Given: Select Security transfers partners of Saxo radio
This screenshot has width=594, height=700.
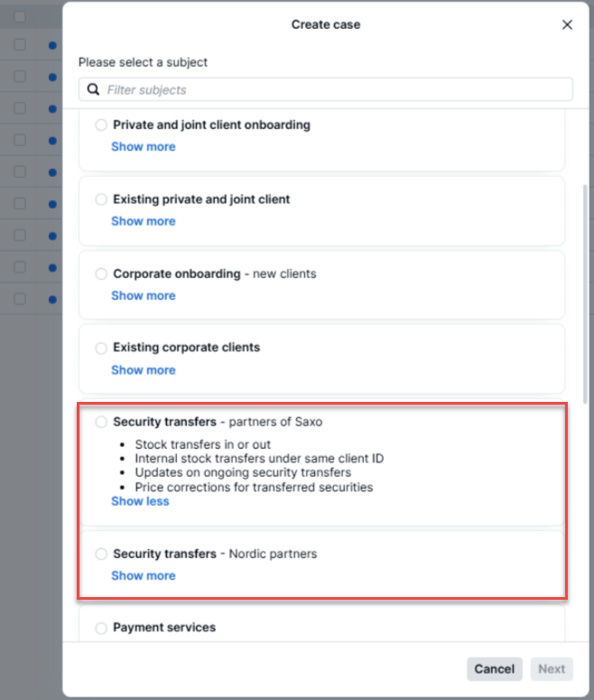Looking at the screenshot, I should click(x=101, y=422).
